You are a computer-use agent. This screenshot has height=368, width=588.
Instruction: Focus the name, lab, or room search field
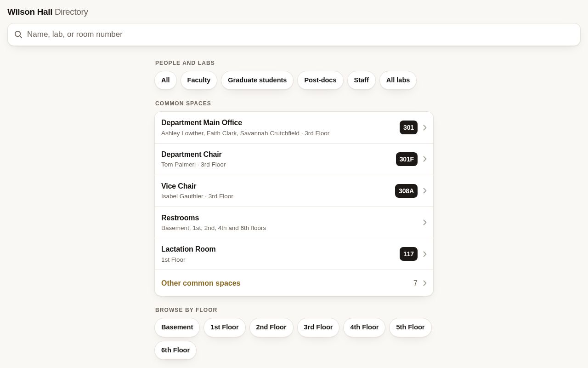pos(294,34)
